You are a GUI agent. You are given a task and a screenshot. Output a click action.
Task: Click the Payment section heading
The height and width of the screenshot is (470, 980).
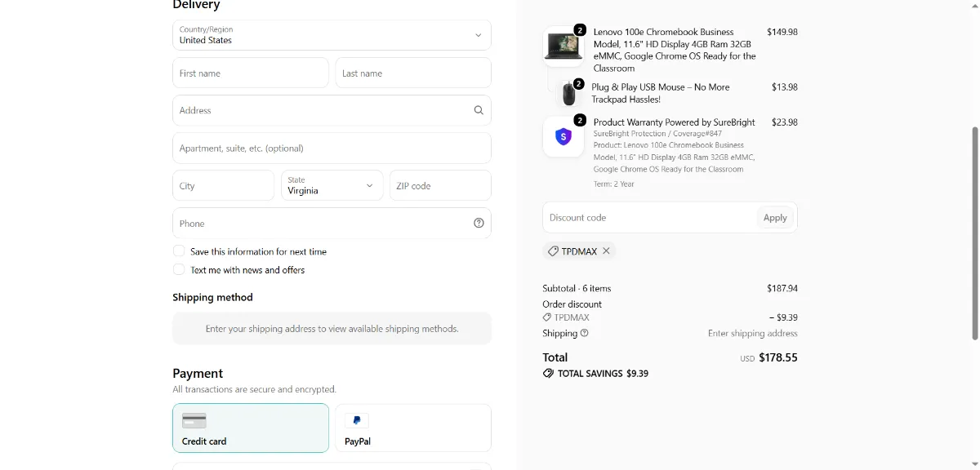point(198,373)
